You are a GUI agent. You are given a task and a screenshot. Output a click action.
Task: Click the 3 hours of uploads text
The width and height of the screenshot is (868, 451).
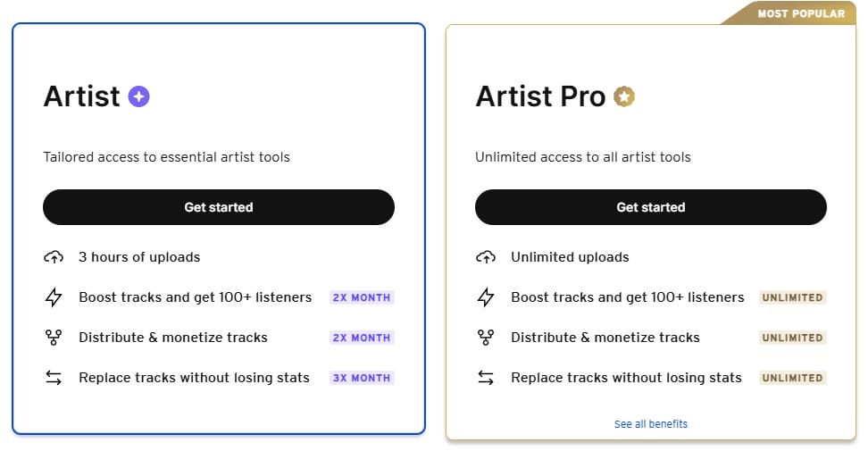click(x=139, y=257)
